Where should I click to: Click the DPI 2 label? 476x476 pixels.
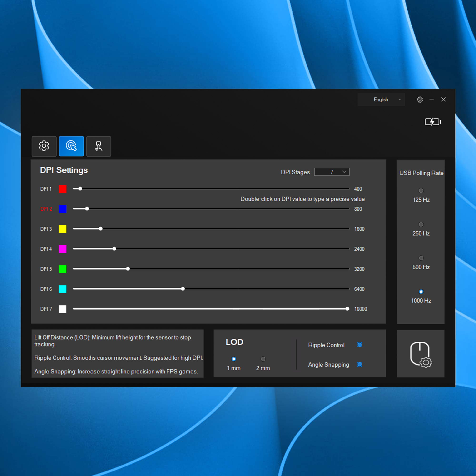tap(46, 209)
